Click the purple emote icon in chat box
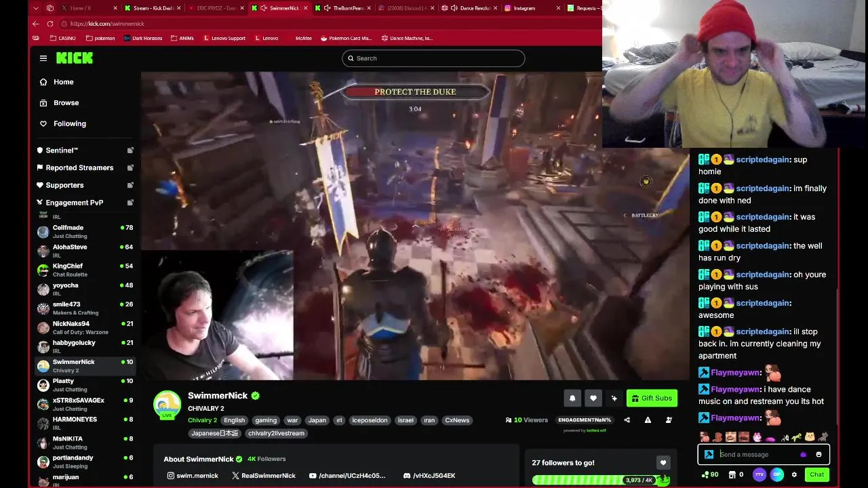 [x=804, y=455]
